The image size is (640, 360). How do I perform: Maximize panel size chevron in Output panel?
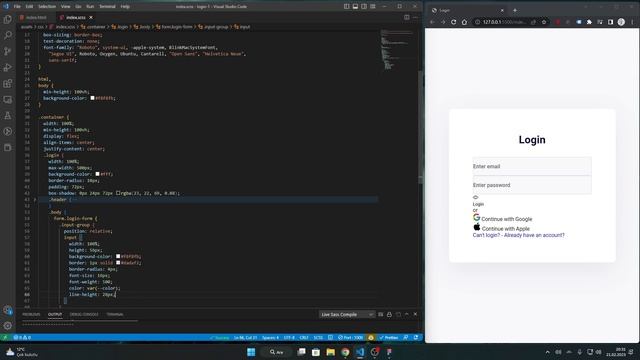pyautogui.click(x=407, y=314)
